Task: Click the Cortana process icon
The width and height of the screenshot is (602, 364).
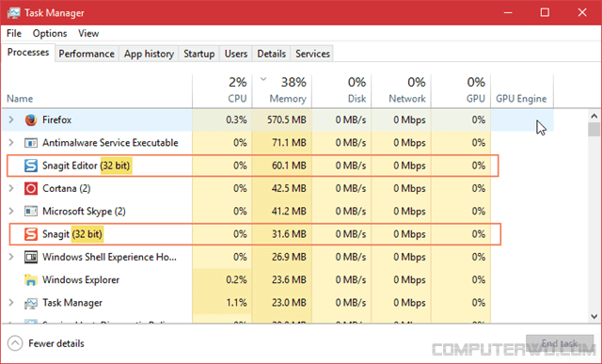Action: 31,188
